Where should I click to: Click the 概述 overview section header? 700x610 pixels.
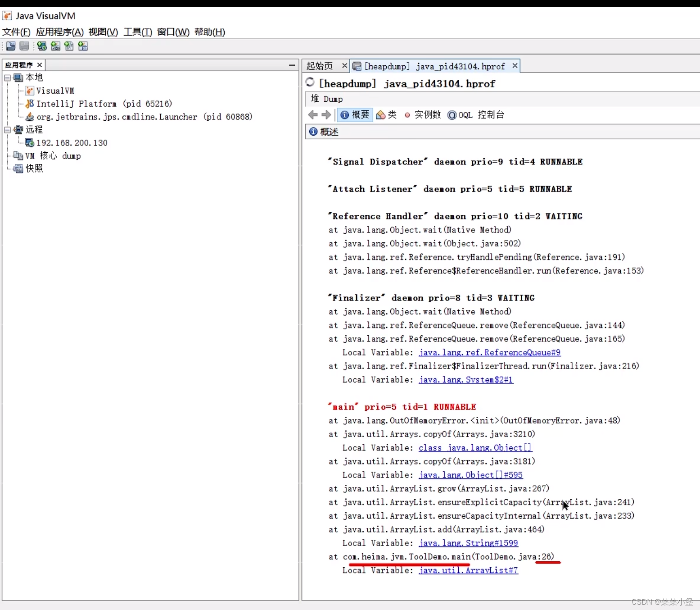tap(324, 132)
